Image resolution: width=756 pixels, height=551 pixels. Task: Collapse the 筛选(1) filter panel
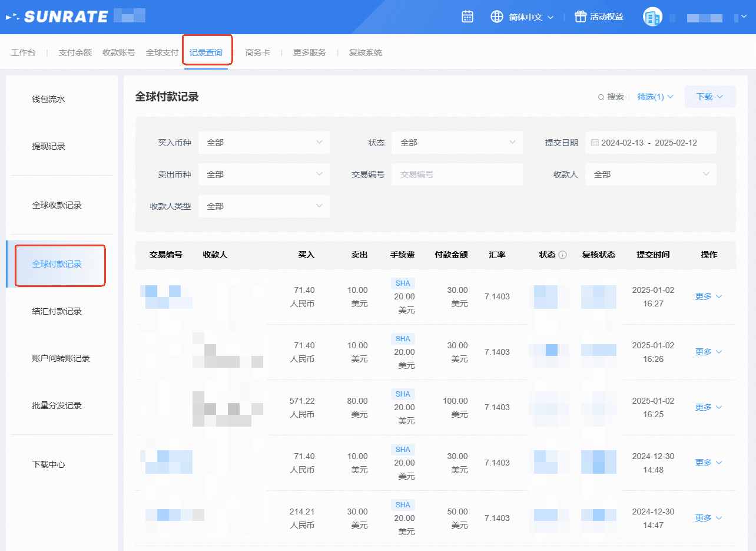(x=655, y=97)
